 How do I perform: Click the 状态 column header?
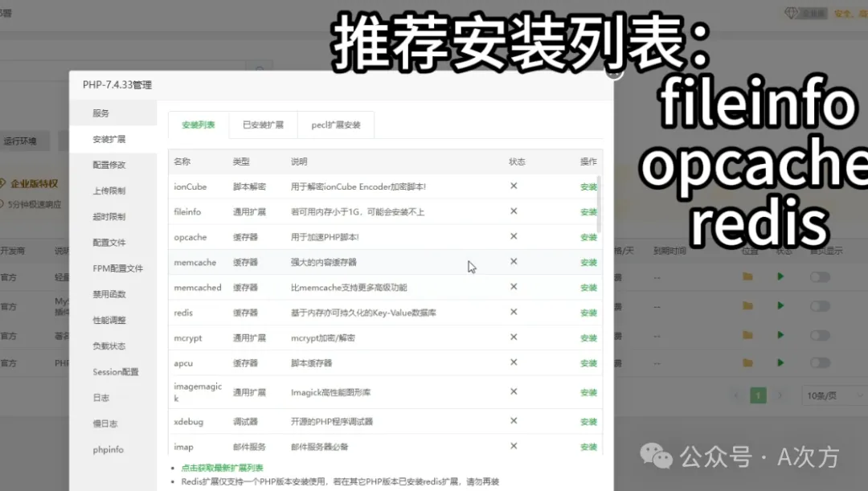517,162
